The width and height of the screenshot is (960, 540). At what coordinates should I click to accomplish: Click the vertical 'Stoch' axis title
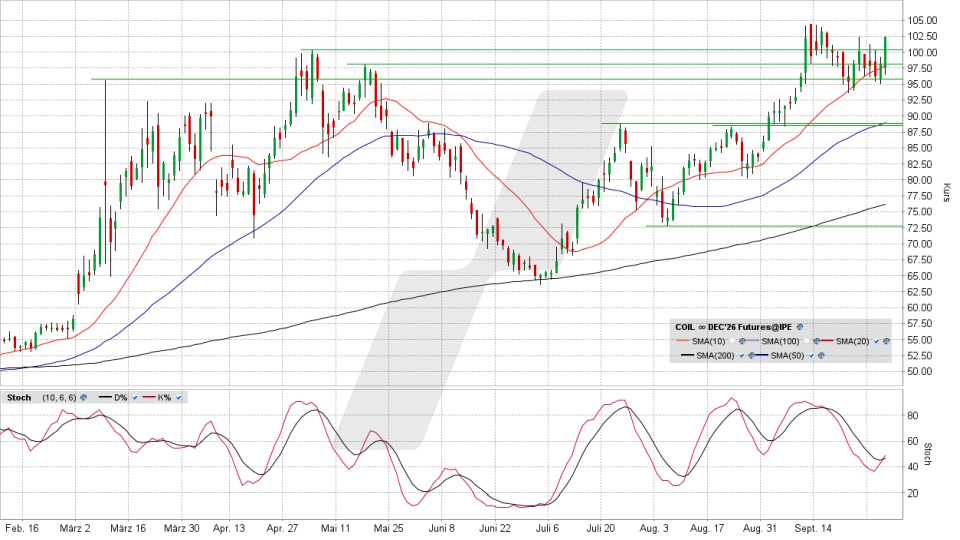pyautogui.click(x=929, y=454)
